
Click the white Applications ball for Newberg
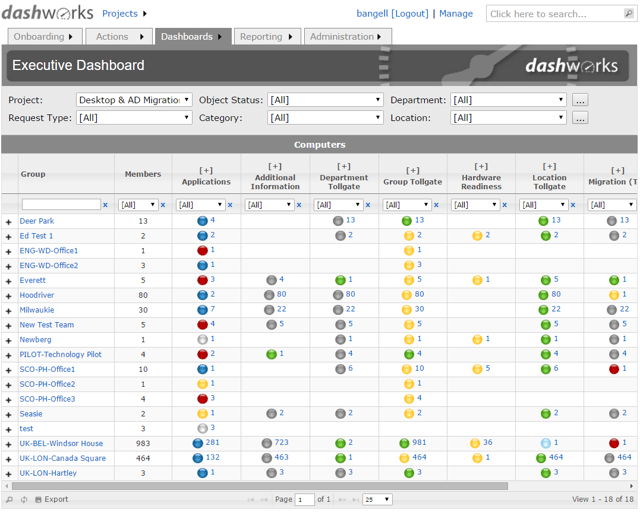[x=202, y=339]
